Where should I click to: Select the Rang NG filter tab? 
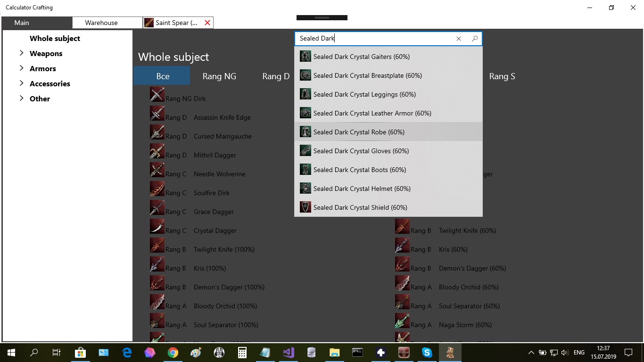[219, 76]
